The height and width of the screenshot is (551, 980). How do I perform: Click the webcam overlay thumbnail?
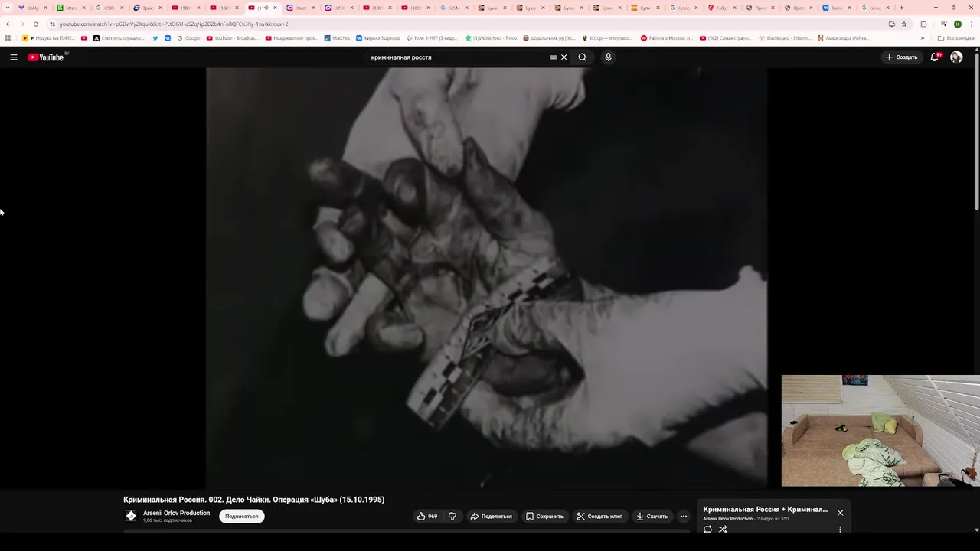(x=880, y=430)
